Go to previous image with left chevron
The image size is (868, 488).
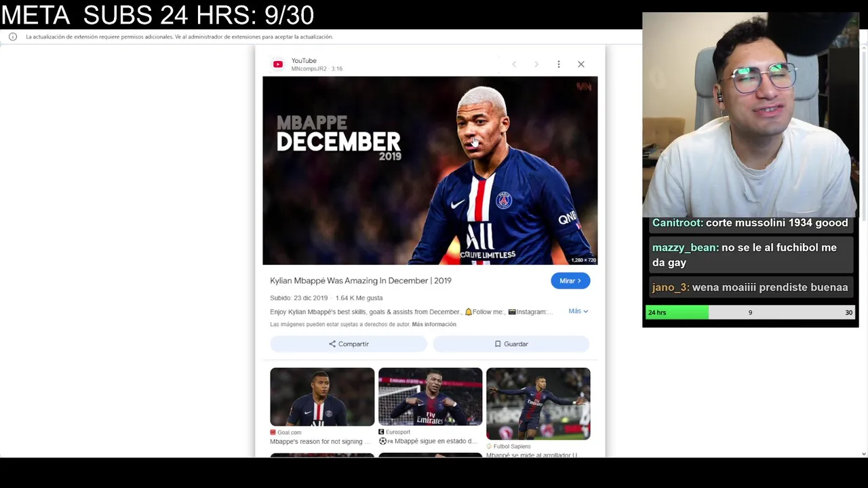click(514, 64)
